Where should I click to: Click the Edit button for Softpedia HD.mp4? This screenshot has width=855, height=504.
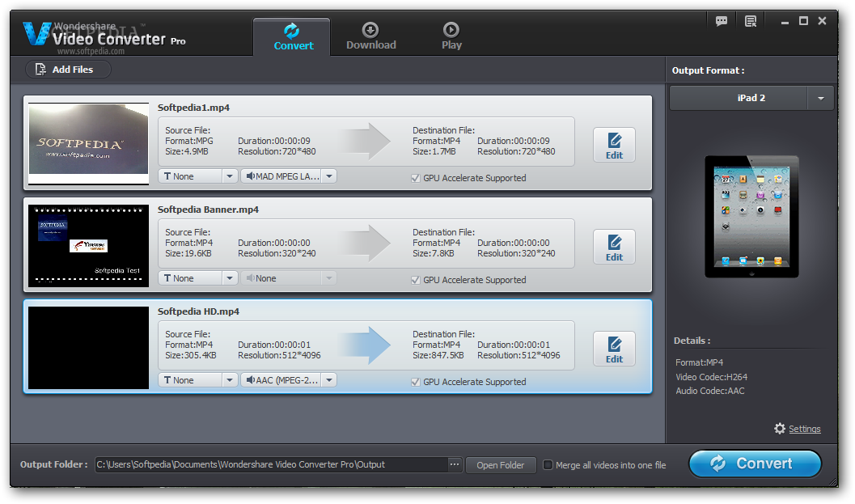click(x=614, y=349)
